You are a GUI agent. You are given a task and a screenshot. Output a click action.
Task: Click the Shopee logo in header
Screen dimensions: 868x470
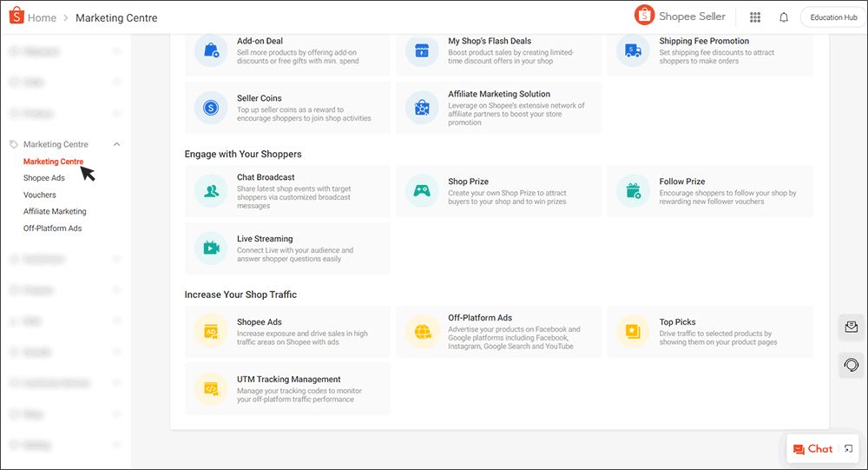coord(15,17)
